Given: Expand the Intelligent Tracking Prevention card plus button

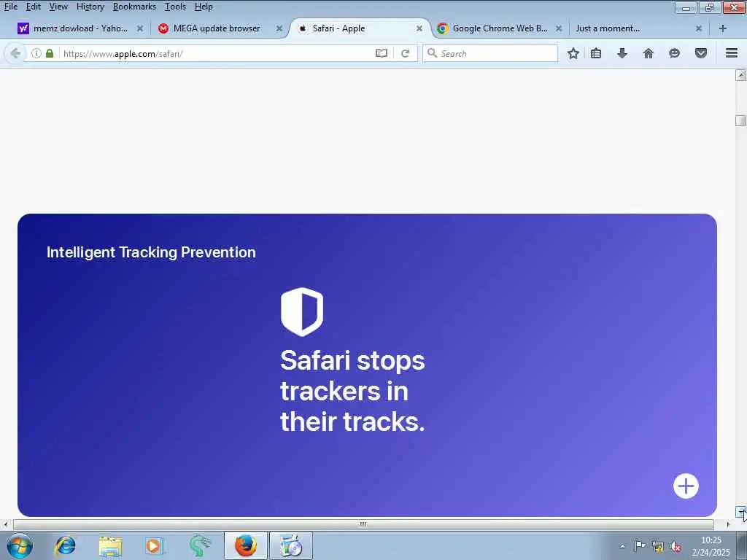Looking at the screenshot, I should (x=686, y=486).
